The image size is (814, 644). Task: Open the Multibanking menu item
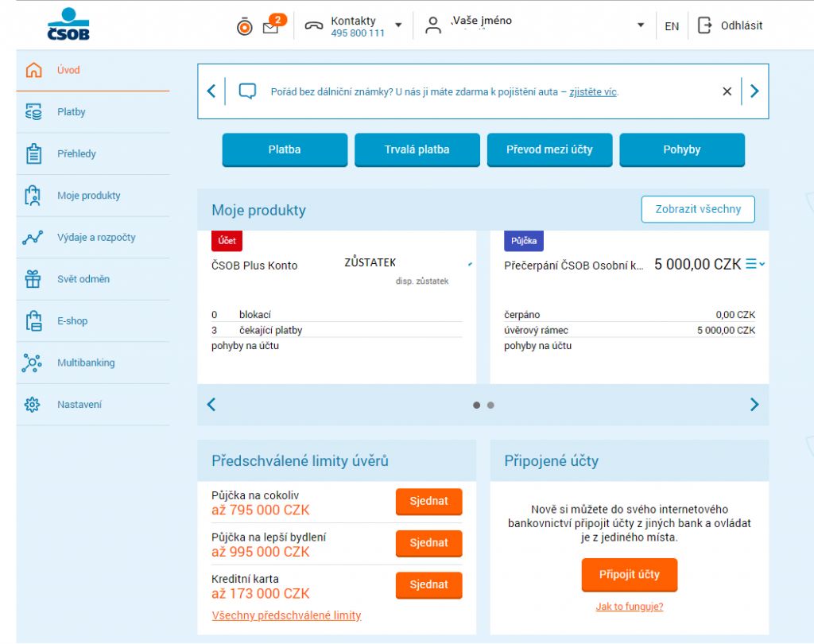point(93,363)
